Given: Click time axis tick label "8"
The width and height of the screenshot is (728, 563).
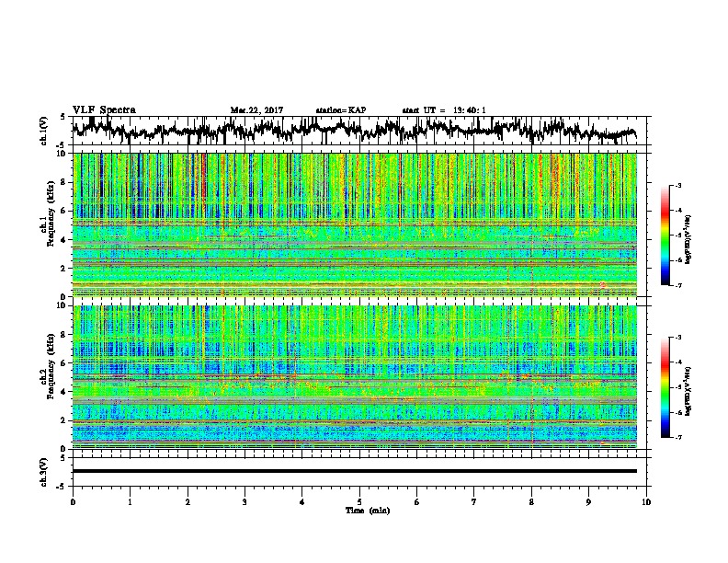Looking at the screenshot, I should point(531,502).
